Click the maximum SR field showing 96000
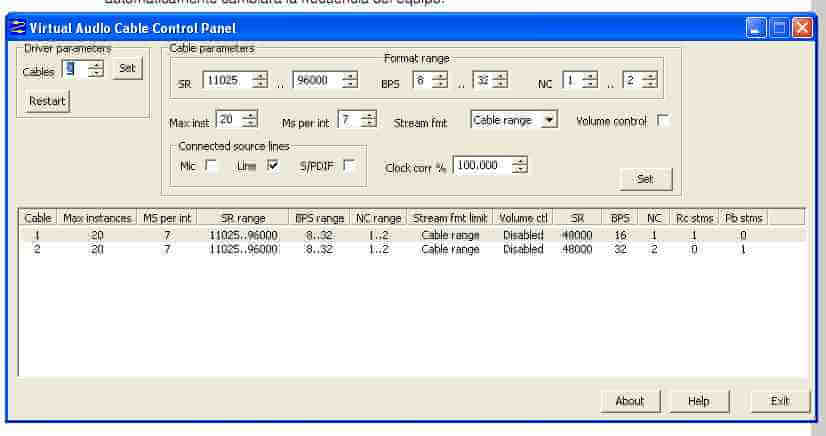826x436 pixels. [x=317, y=80]
